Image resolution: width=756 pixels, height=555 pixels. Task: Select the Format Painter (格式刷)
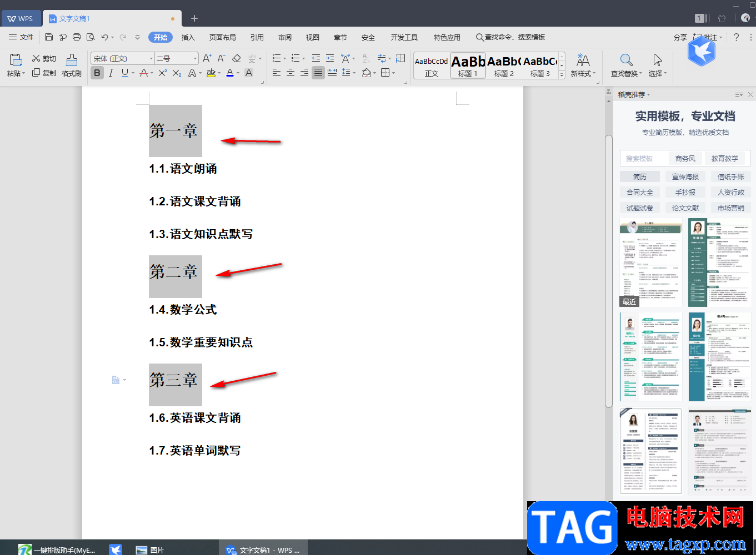71,65
